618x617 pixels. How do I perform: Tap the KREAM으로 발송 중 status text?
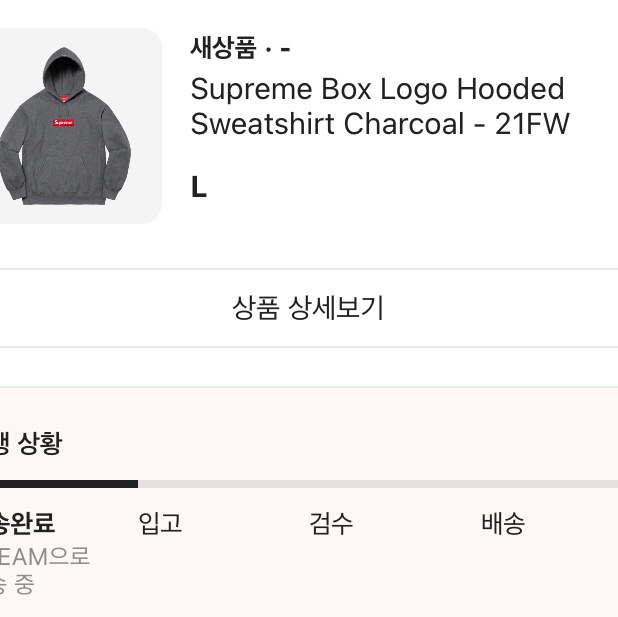click(x=45, y=570)
